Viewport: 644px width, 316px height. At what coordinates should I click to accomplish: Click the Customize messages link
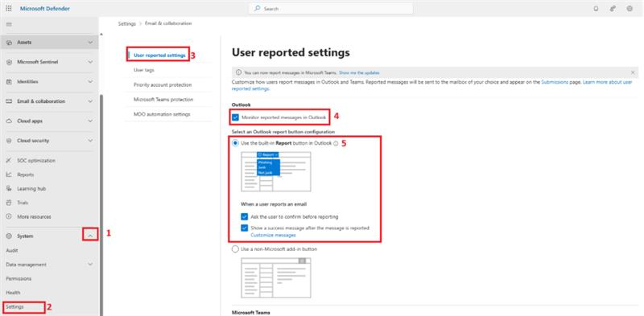[273, 235]
